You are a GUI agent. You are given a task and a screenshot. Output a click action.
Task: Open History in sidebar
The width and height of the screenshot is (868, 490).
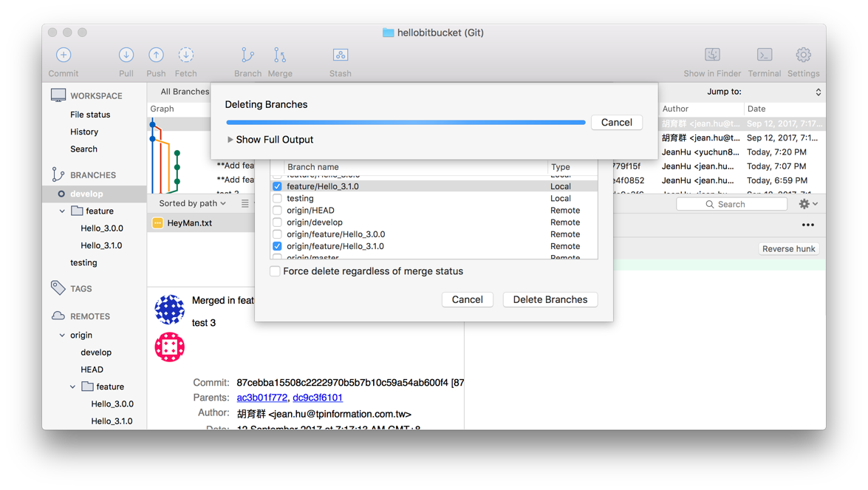tap(84, 132)
